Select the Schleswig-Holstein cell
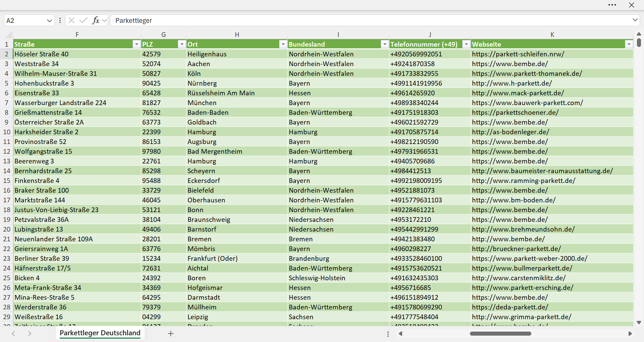The image size is (644, 342). pyautogui.click(x=338, y=278)
